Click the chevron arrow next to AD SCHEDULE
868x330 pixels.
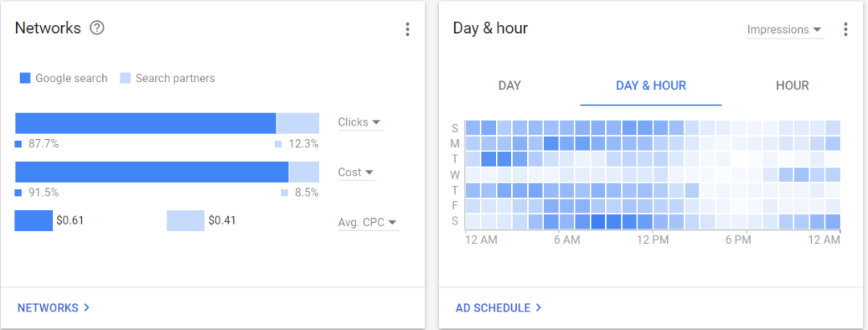pos(538,307)
